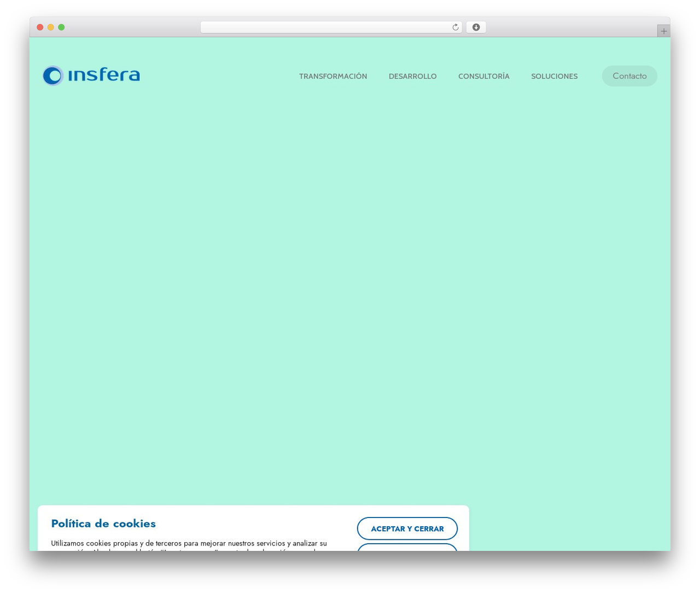Focus the browser address bar
Image resolution: width=700 pixels, height=593 pixels.
[331, 27]
